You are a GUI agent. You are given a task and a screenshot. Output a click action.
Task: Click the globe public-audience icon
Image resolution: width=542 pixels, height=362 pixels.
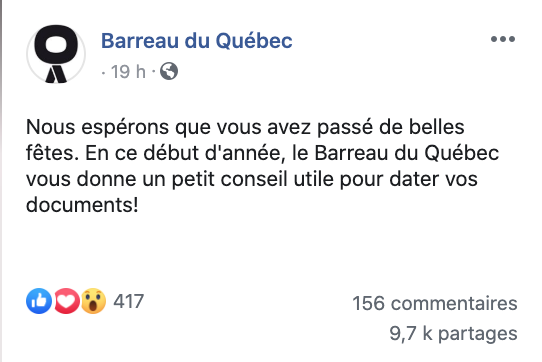(169, 71)
